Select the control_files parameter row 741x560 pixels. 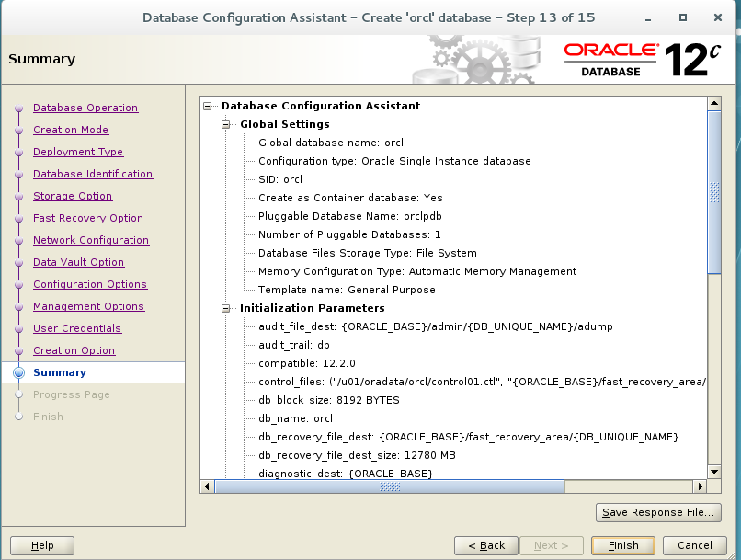pos(482,382)
